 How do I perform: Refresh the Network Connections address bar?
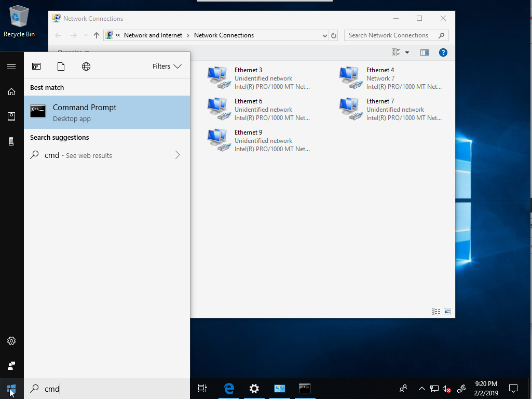pos(334,35)
